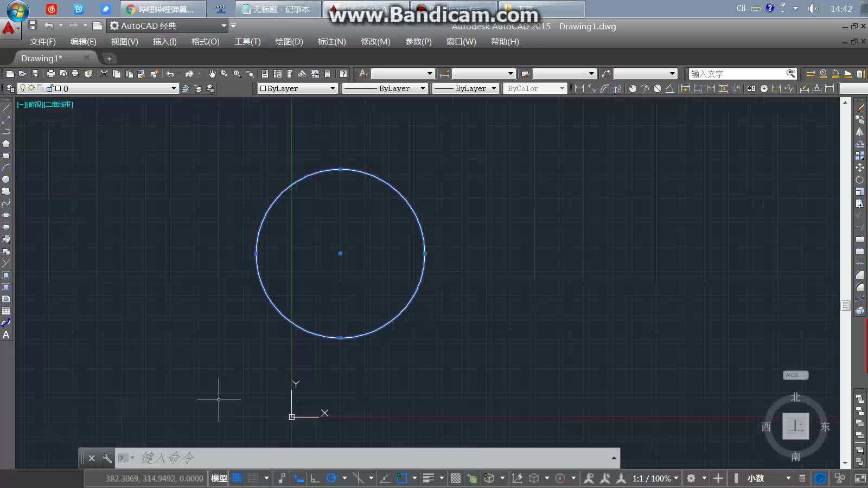This screenshot has width=868, height=488.
Task: Expand the layer 0 dropdown list
Action: [174, 88]
